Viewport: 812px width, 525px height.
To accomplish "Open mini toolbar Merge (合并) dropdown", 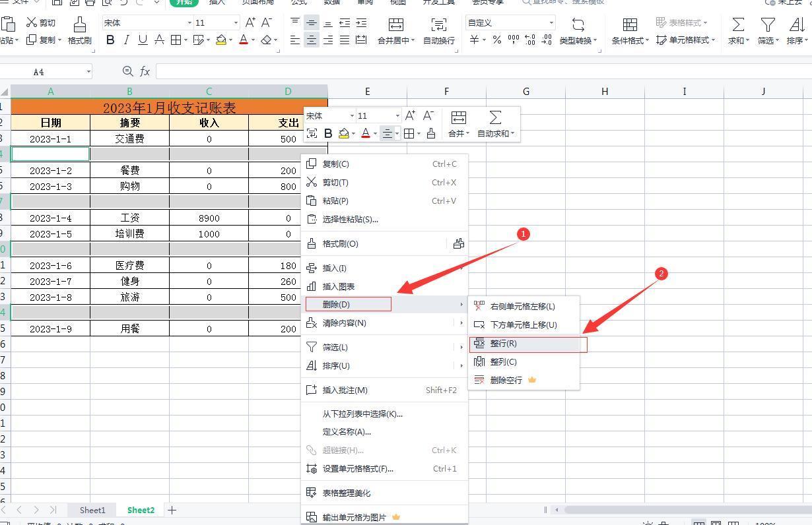I will (468, 133).
